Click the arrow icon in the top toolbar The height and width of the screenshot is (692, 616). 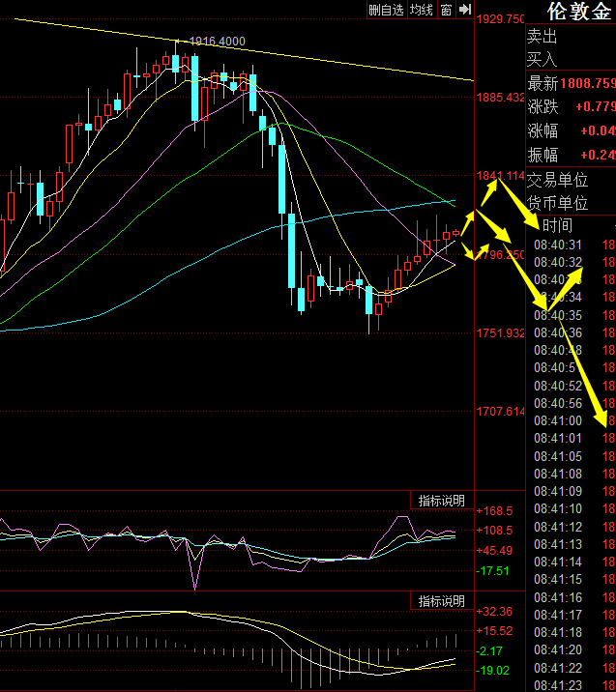click(x=464, y=10)
